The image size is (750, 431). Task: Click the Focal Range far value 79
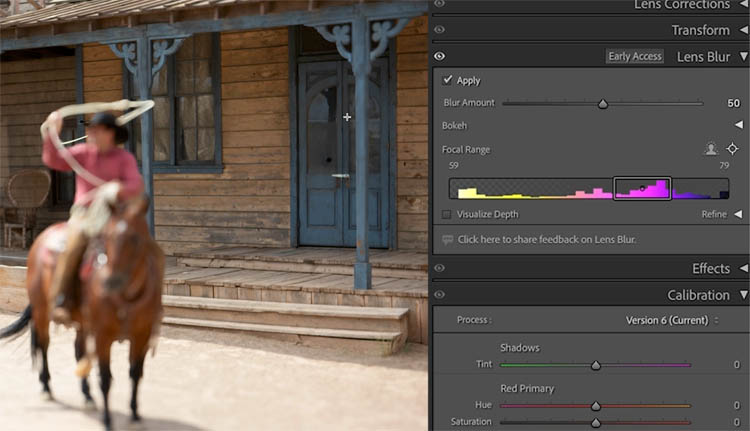click(724, 166)
